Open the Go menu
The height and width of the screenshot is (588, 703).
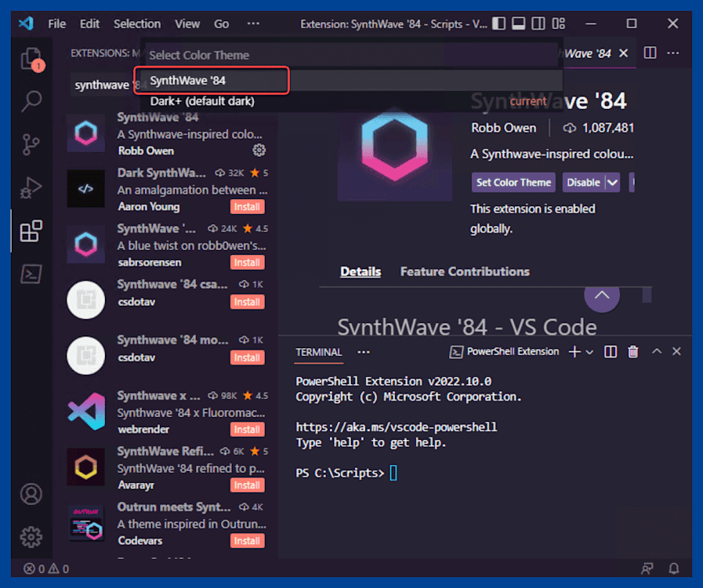coord(221,24)
